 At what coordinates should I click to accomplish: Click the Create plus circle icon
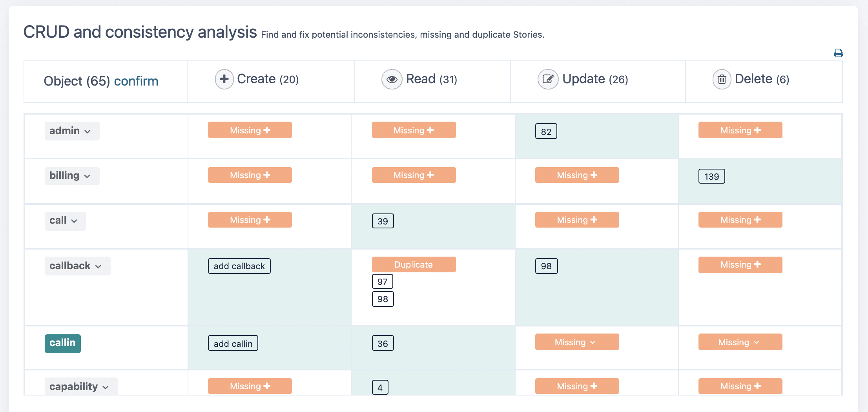tap(224, 79)
